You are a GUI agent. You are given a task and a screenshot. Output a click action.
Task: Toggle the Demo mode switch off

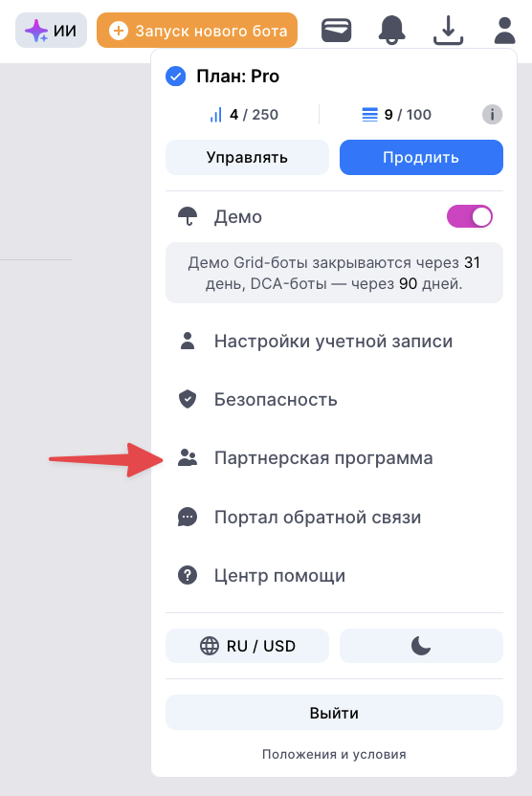pyautogui.click(x=470, y=217)
